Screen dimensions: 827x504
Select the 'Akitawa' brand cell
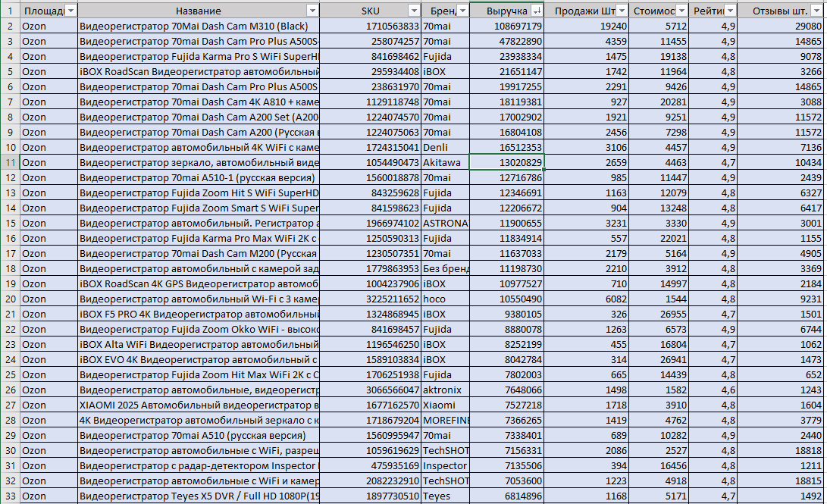[x=445, y=162]
